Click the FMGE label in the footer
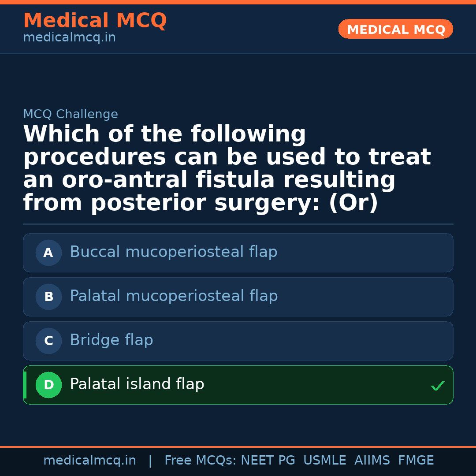 coord(416,460)
